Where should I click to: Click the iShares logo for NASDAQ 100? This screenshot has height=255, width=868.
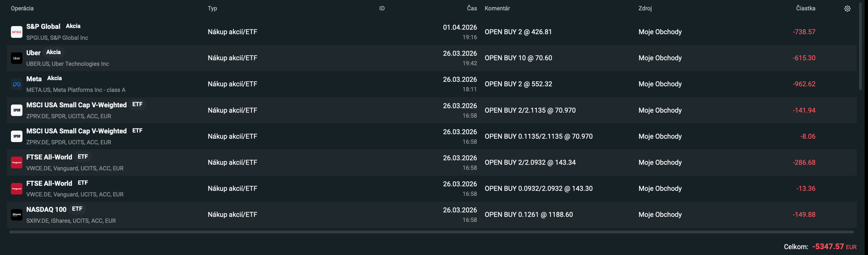pyautogui.click(x=17, y=215)
